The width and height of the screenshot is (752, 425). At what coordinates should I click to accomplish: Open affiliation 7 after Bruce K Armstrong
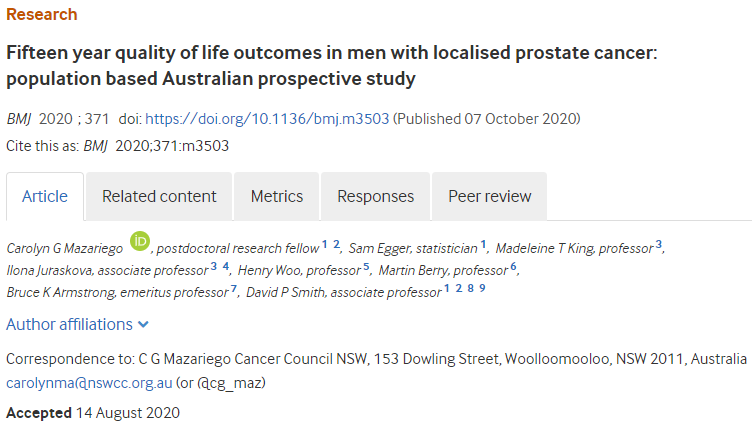tap(234, 288)
